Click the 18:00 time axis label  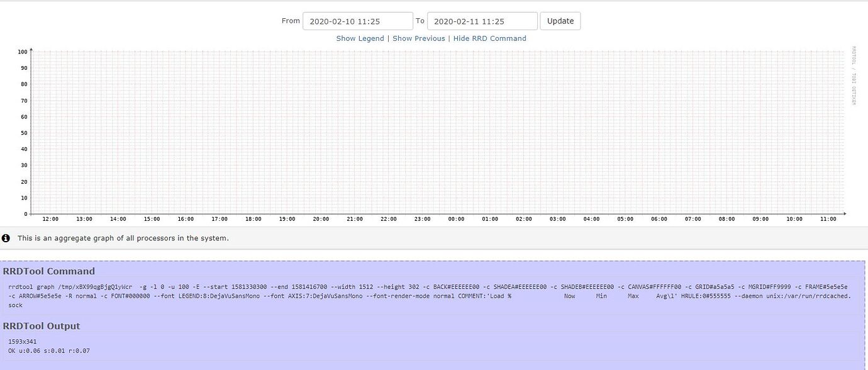click(253, 219)
